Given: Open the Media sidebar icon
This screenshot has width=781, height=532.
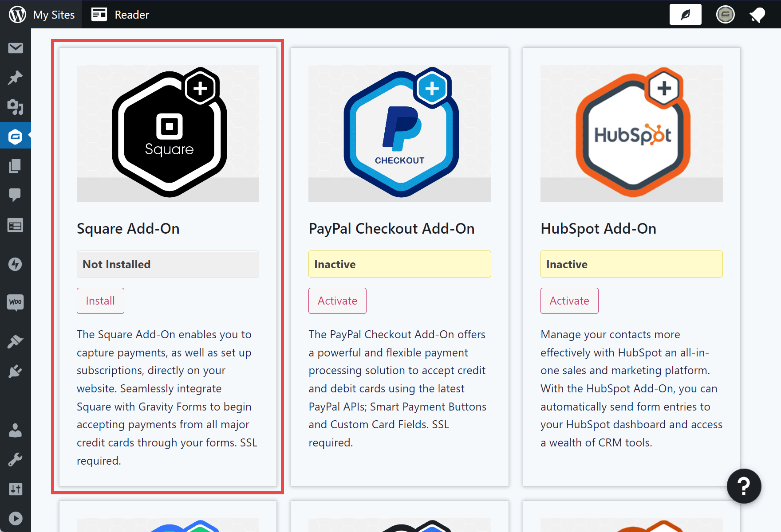Looking at the screenshot, I should [x=16, y=107].
